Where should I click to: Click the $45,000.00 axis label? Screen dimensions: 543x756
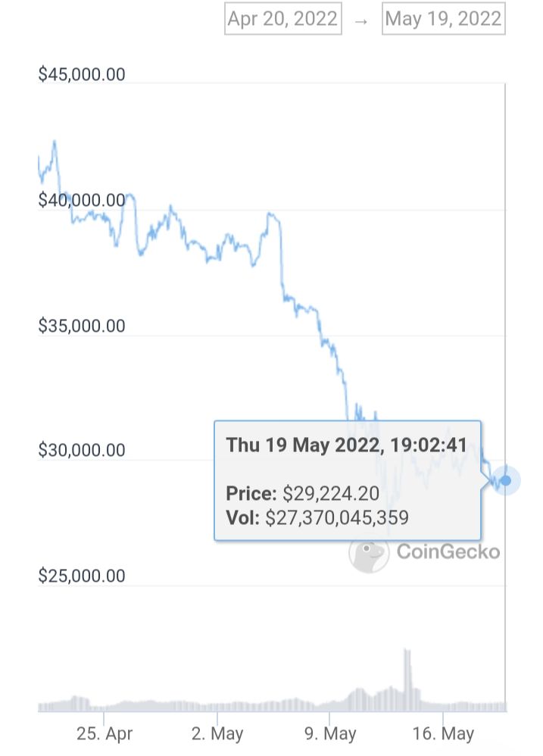(82, 74)
